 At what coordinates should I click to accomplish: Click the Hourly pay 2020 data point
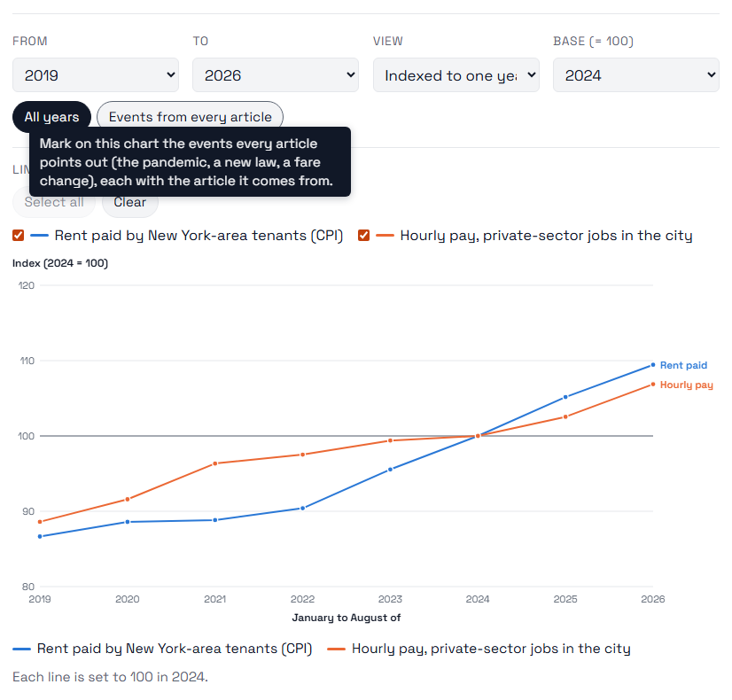pyautogui.click(x=128, y=500)
